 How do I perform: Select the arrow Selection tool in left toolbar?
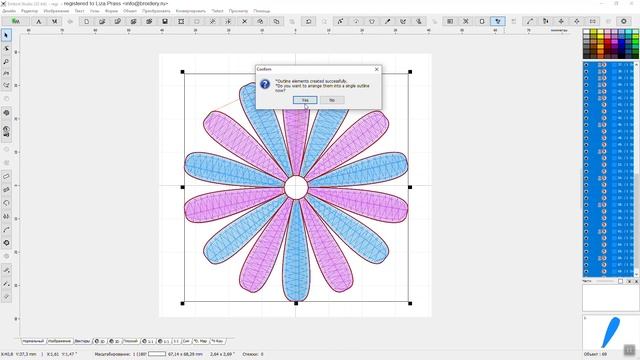[6, 36]
